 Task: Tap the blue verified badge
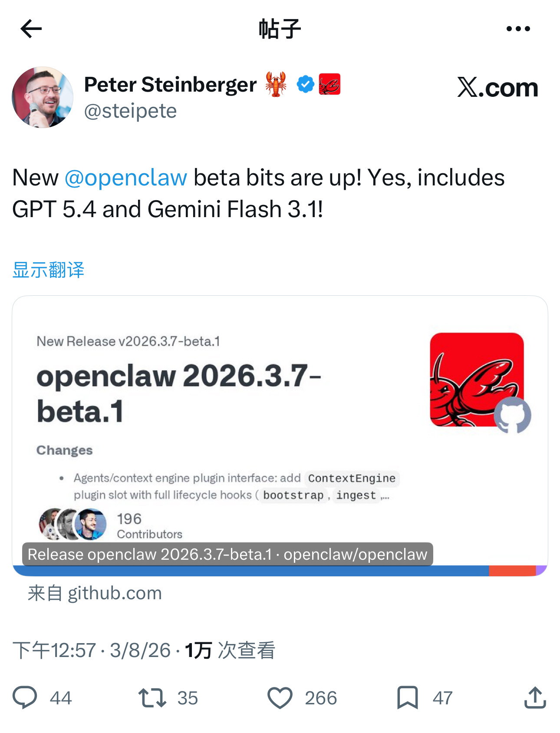tap(306, 84)
